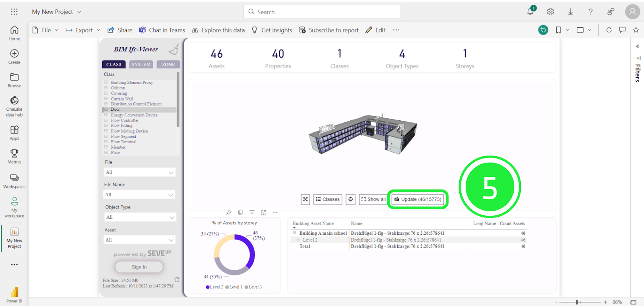Open toolbar more options ellipsis
The height and width of the screenshot is (306, 644).
396,30
